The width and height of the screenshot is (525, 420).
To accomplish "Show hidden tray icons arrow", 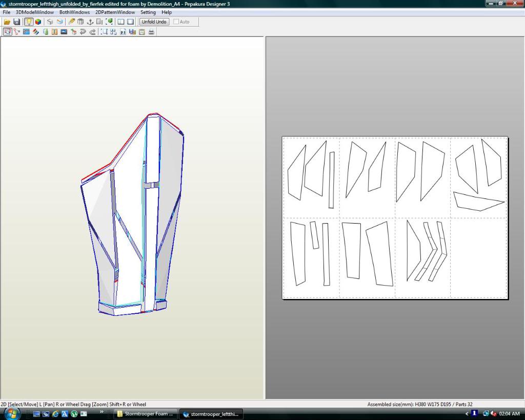I will click(467, 414).
